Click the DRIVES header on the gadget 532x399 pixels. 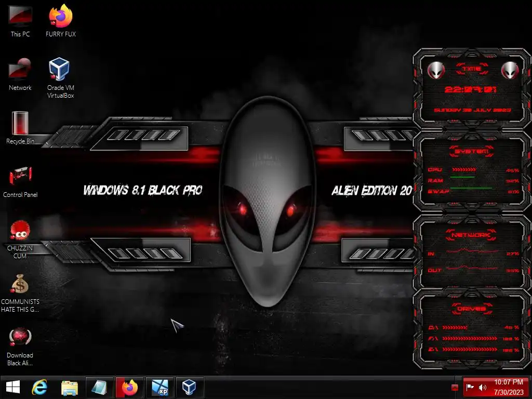[472, 309]
